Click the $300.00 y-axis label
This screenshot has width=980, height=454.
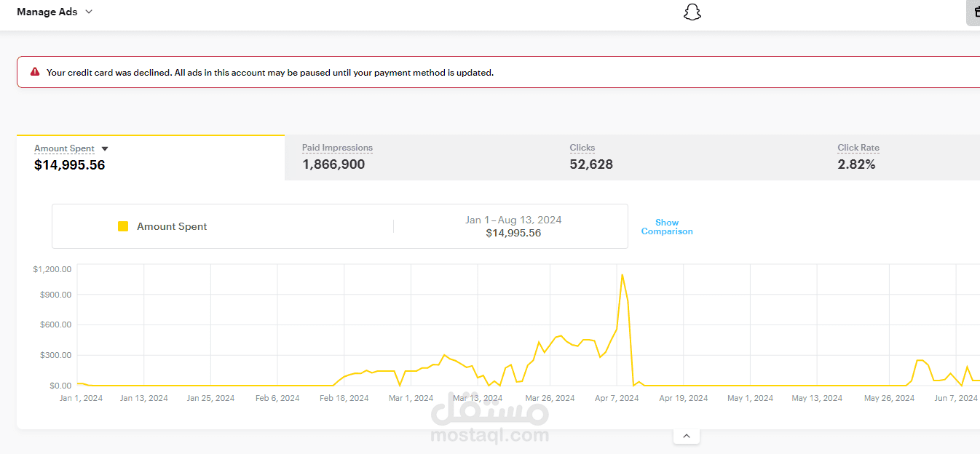tap(55, 355)
